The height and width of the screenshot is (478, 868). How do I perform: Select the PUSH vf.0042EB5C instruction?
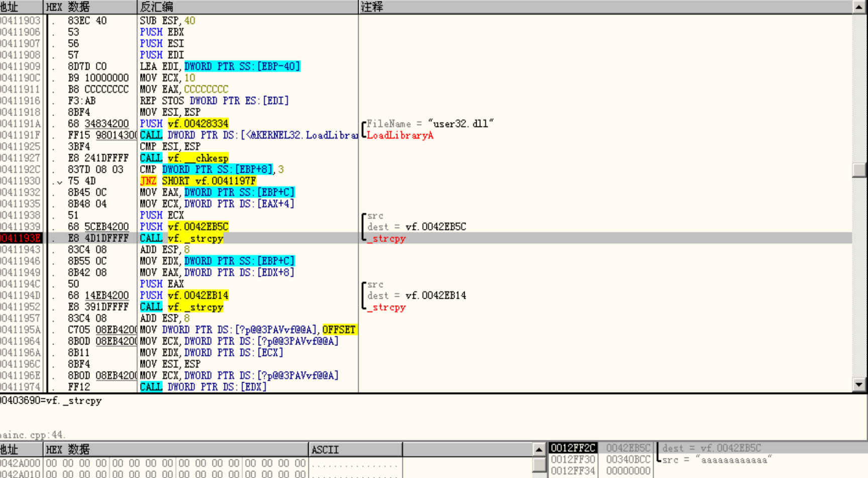click(x=184, y=227)
